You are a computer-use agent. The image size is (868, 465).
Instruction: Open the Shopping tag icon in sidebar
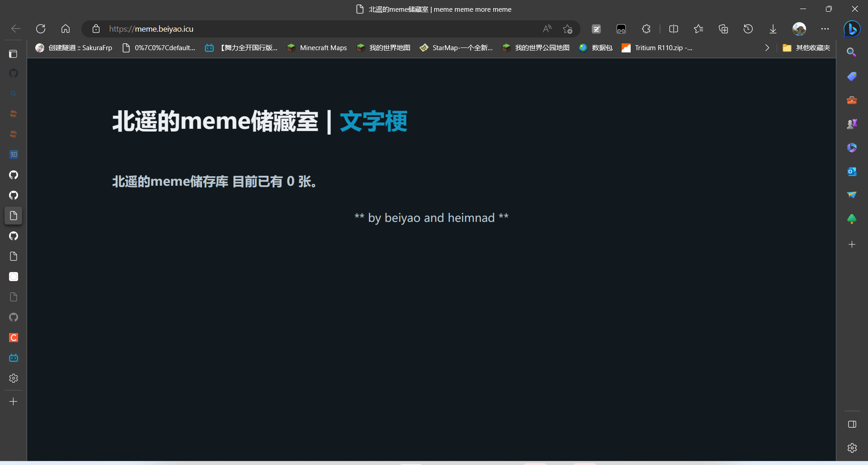pos(852,76)
